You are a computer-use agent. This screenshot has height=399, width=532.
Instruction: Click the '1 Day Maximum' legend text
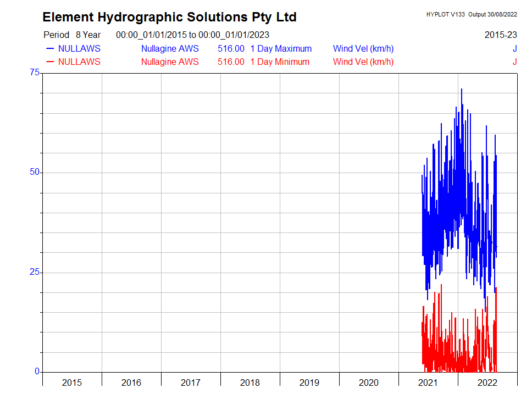pyautogui.click(x=281, y=48)
